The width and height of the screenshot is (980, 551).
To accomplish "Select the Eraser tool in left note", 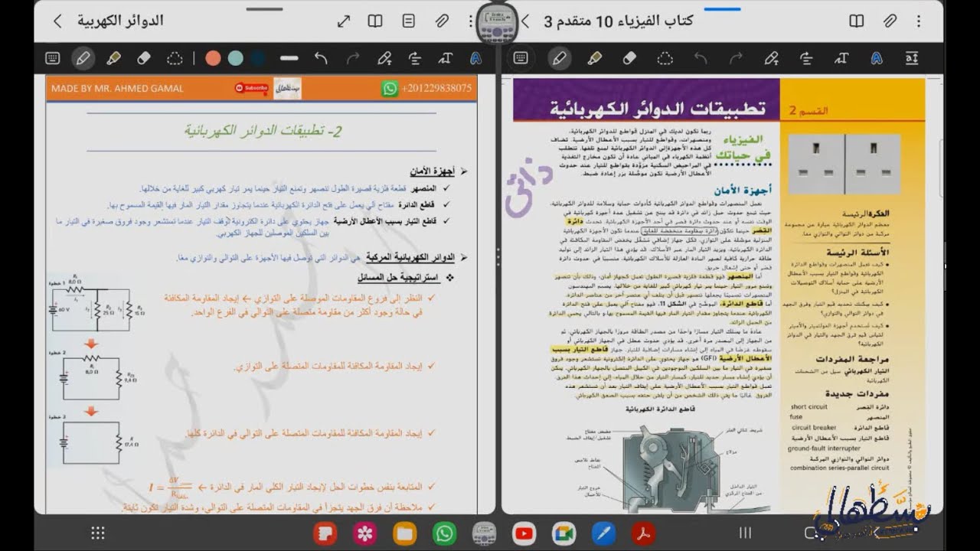I will (144, 58).
